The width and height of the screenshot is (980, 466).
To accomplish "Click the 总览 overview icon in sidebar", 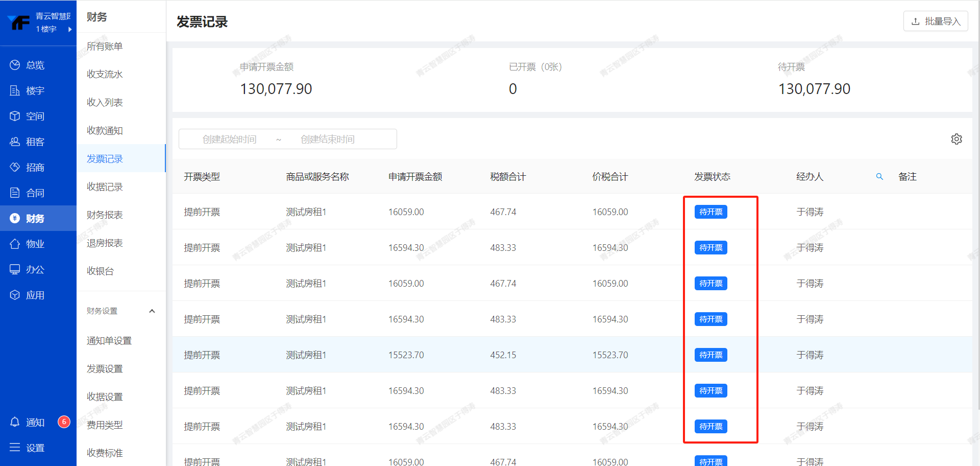I will [15, 65].
